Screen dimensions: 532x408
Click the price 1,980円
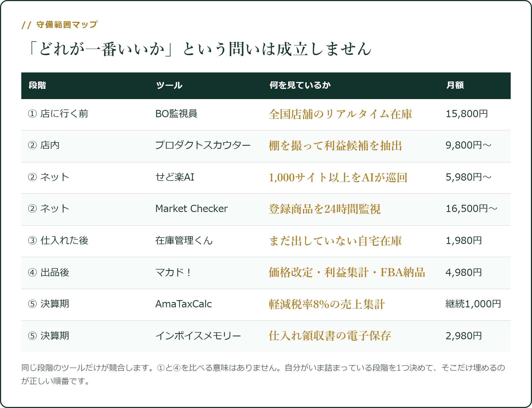tap(464, 240)
